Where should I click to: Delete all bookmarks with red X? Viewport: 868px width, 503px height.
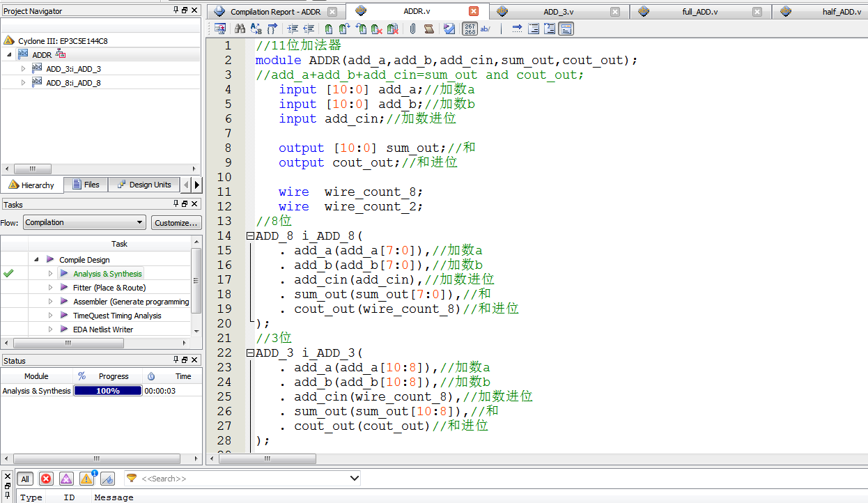pos(393,29)
